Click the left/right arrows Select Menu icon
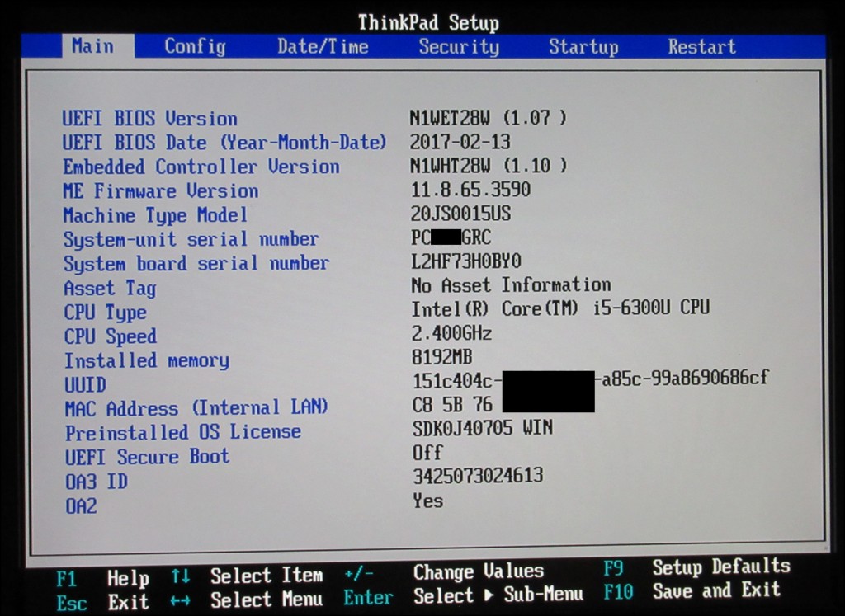The width and height of the screenshot is (845, 616). [180, 601]
